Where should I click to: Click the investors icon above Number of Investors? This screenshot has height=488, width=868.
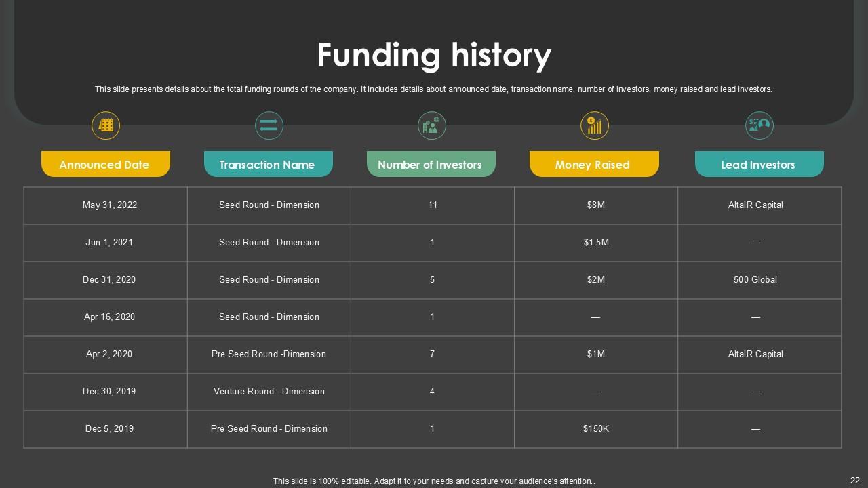(x=431, y=125)
